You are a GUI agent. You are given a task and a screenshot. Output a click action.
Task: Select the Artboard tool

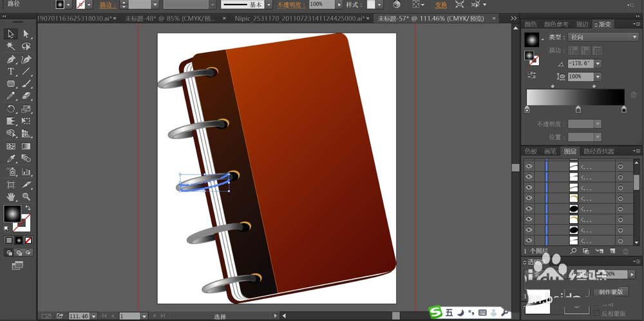(x=11, y=184)
